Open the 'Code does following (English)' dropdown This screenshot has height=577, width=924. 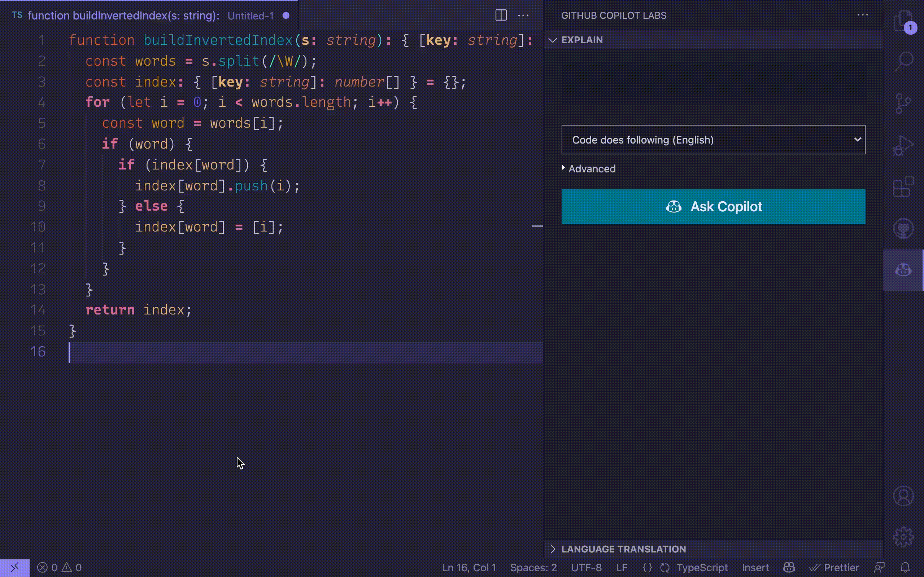(713, 140)
